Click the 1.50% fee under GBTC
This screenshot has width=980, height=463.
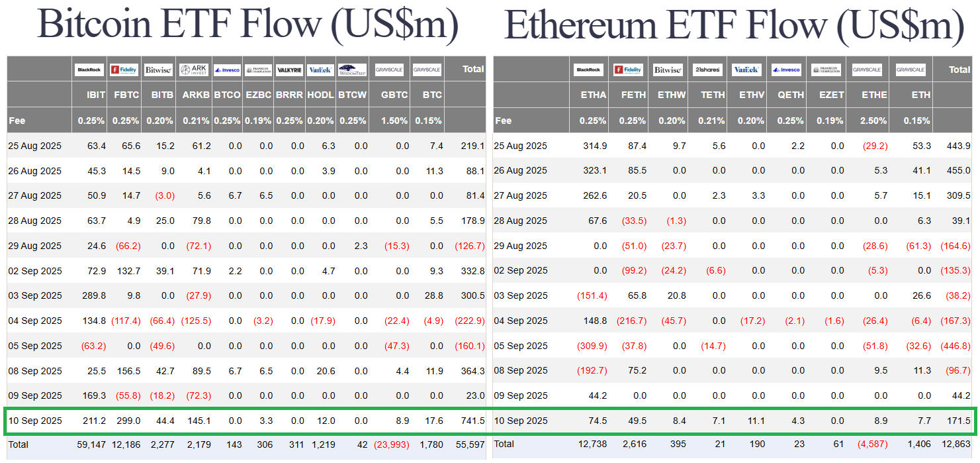(395, 121)
